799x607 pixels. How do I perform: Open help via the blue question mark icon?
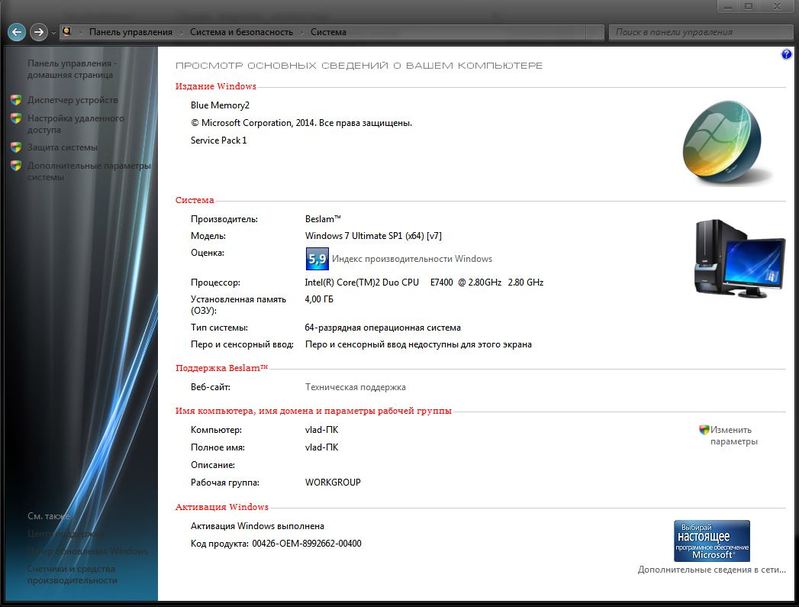pyautogui.click(x=786, y=54)
